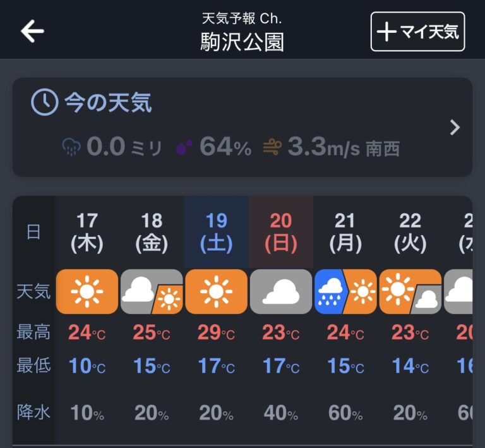The image size is (485, 448).
Task: Add location with マイ天気 button
Action: pyautogui.click(x=417, y=31)
